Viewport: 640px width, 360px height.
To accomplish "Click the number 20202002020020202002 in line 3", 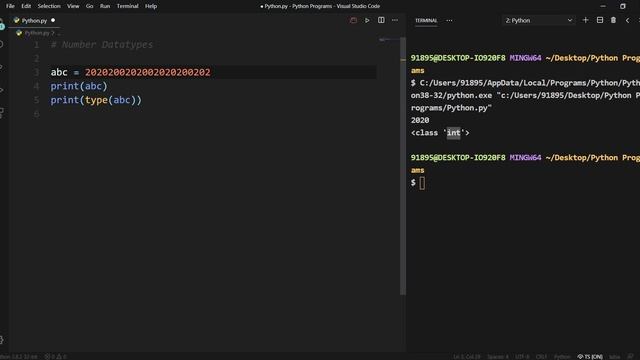I will pos(147,72).
